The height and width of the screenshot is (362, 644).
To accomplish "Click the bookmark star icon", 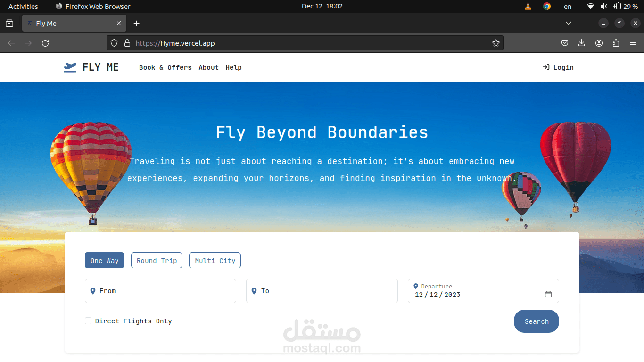I will coord(495,43).
